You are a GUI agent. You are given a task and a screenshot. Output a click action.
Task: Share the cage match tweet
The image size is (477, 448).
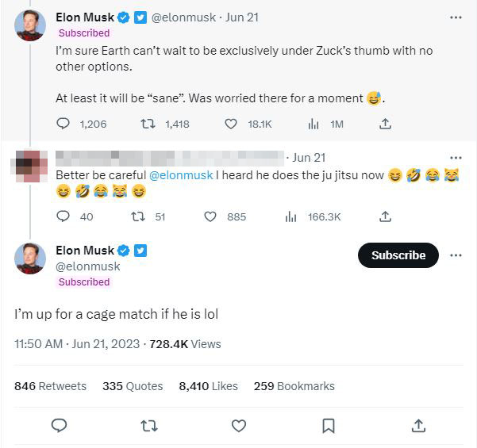click(418, 426)
